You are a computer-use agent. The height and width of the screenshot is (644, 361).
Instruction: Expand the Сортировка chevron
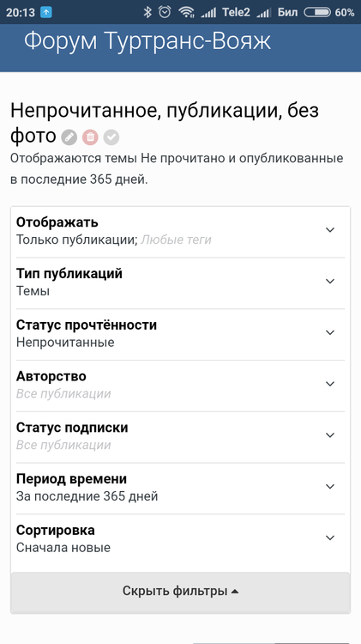pyautogui.click(x=330, y=538)
